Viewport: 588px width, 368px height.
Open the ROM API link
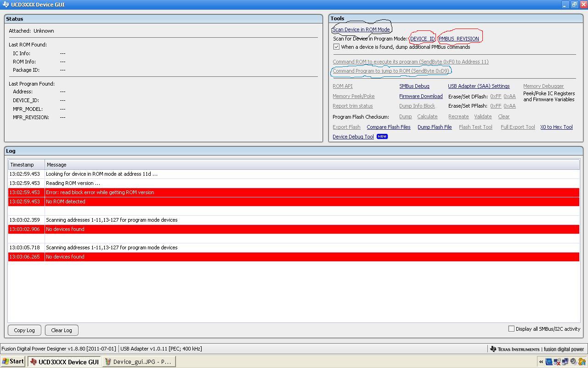(x=342, y=86)
